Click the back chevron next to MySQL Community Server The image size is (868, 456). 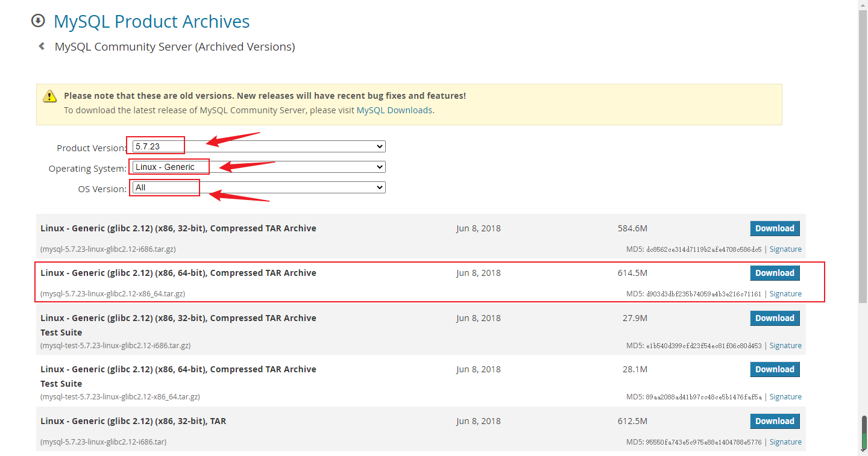click(x=42, y=46)
